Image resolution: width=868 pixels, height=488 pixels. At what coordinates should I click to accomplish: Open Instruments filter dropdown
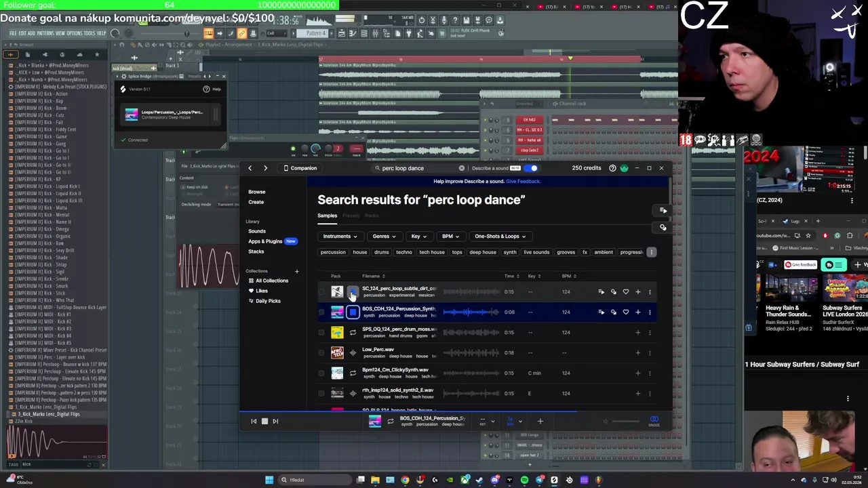340,237
